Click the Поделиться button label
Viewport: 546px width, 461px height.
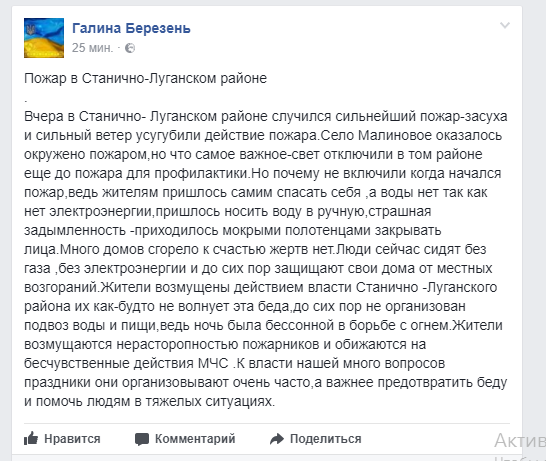(x=326, y=439)
